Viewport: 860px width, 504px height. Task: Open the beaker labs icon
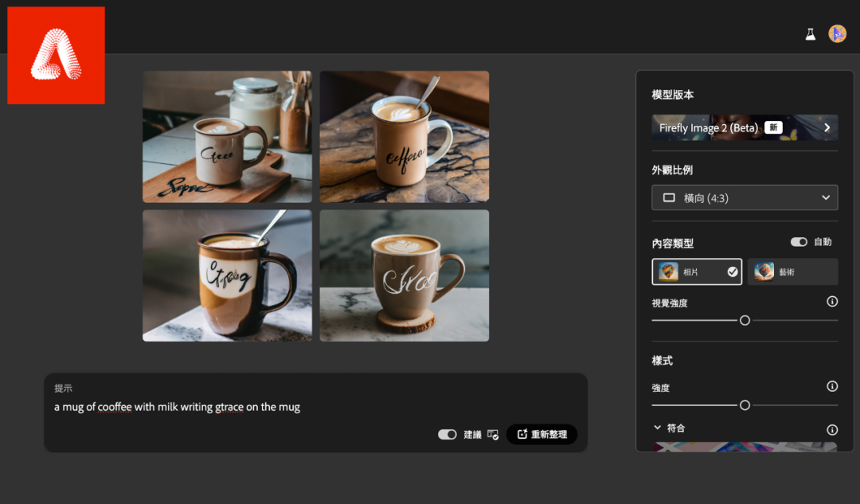point(811,34)
